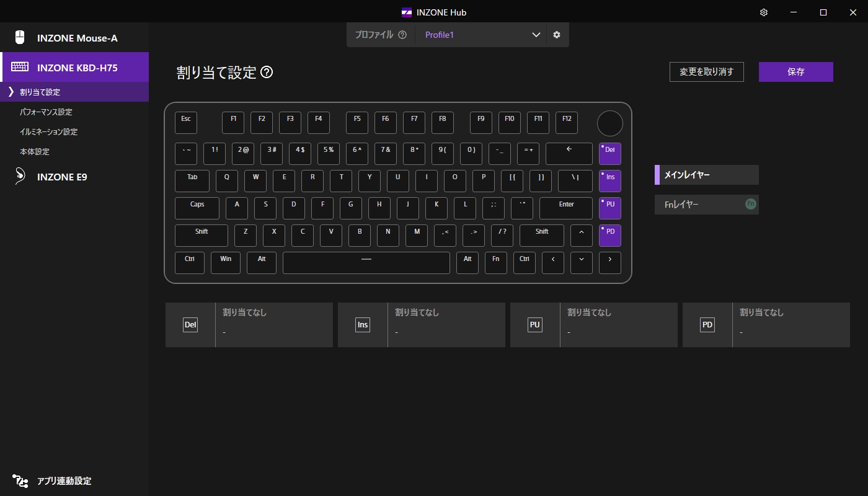868x496 pixels.
Task: Select the up arrow key
Action: (582, 236)
